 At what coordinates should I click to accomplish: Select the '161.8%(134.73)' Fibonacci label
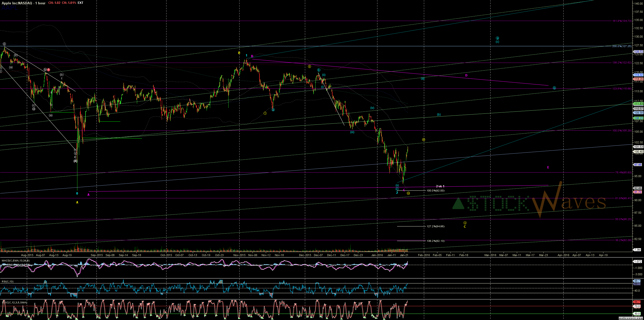(x=621, y=21)
